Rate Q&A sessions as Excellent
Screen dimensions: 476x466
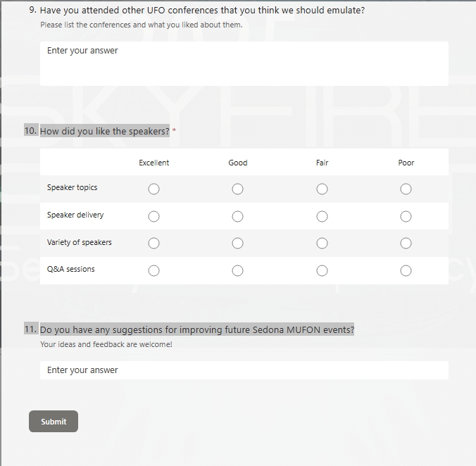(154, 270)
